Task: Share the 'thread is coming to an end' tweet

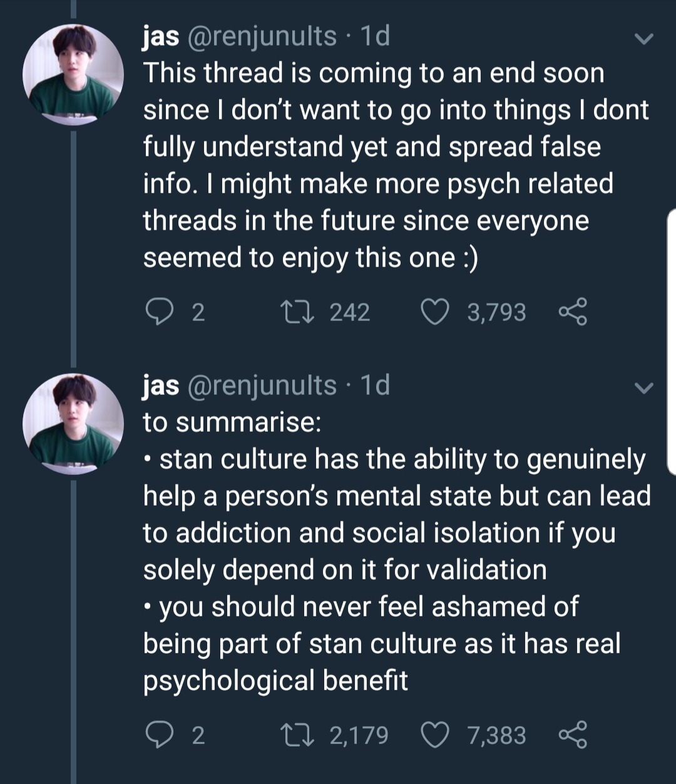Action: [x=572, y=312]
